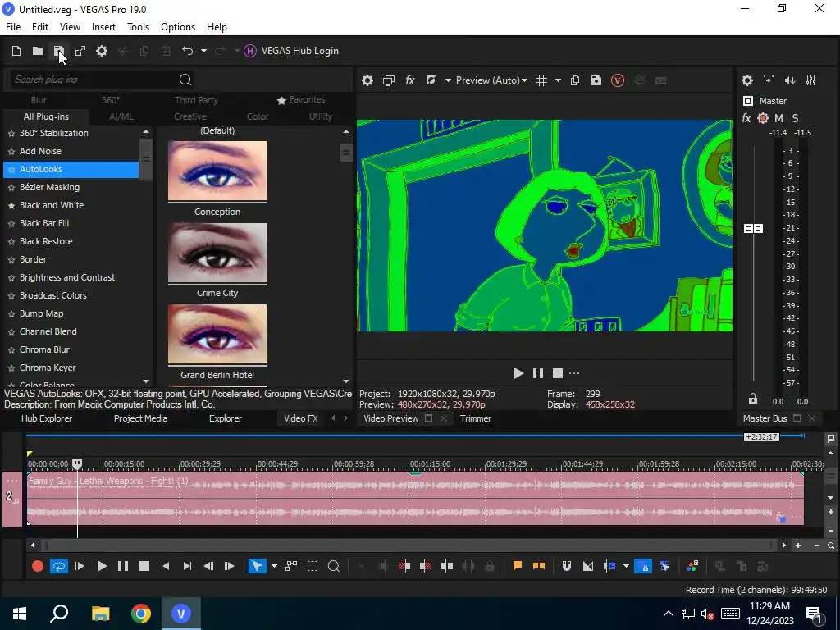Play the video preview
840x630 pixels.
click(x=518, y=373)
